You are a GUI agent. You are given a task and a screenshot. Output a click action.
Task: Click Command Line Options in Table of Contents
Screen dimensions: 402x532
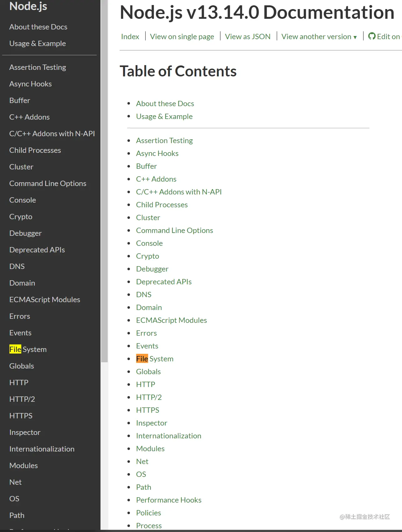tap(174, 230)
